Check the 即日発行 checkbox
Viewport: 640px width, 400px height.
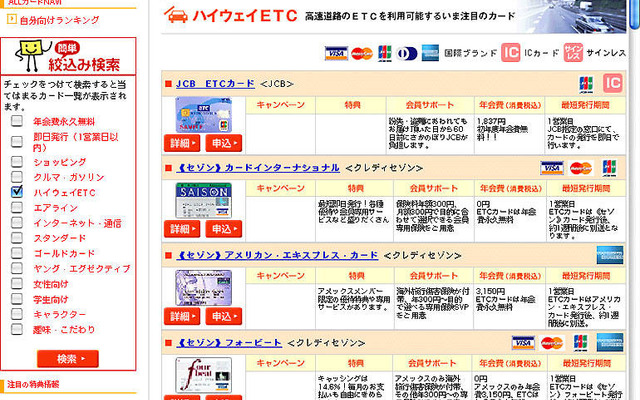[17, 141]
